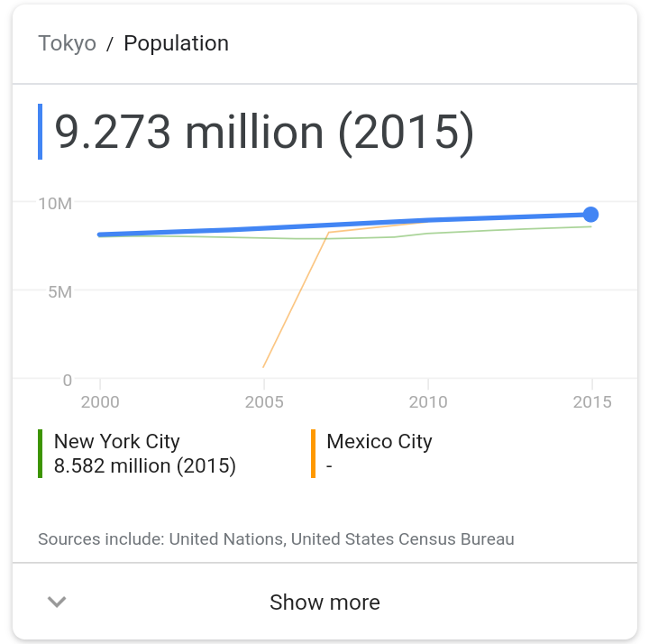Select the 2015 data point dot

[590, 215]
